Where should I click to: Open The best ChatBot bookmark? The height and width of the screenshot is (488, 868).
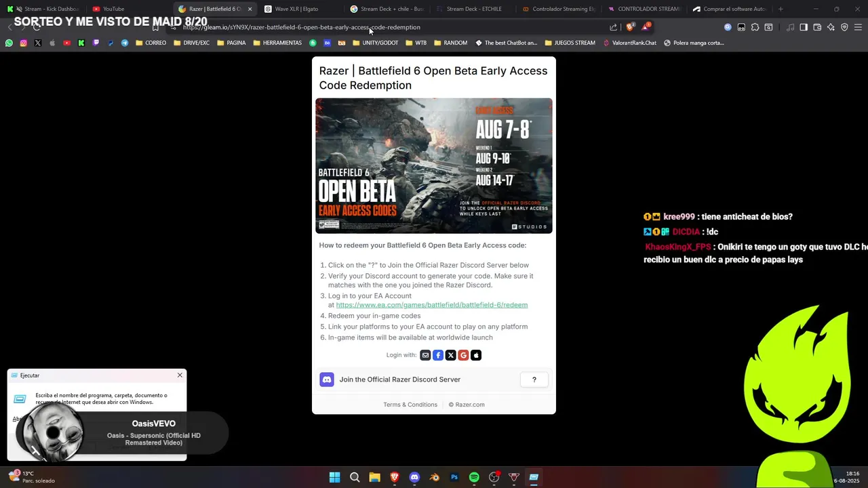(506, 43)
